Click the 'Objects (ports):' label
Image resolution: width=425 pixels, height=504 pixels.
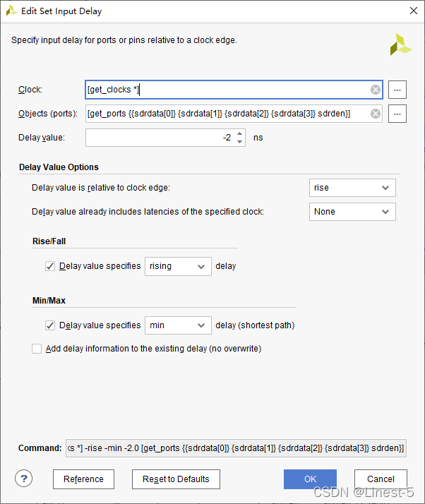point(48,114)
